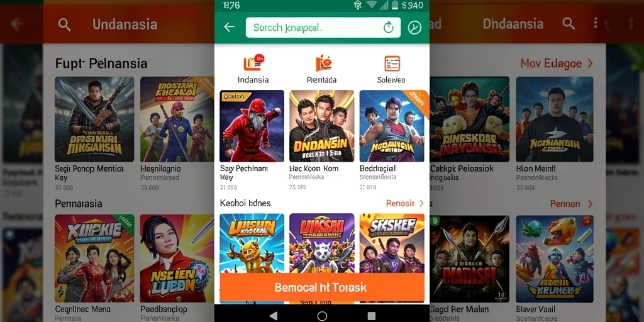Click the 'Dhdaansia' title in the right window header

pyautogui.click(x=513, y=24)
